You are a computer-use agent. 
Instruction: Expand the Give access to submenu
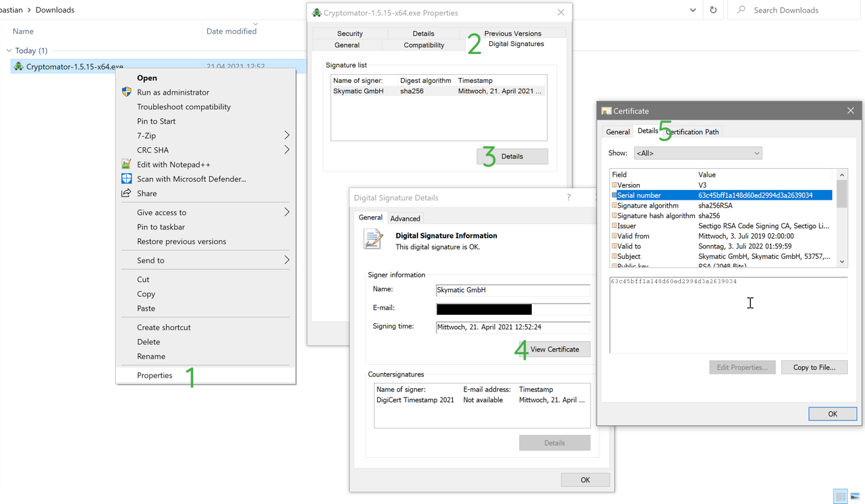click(287, 212)
